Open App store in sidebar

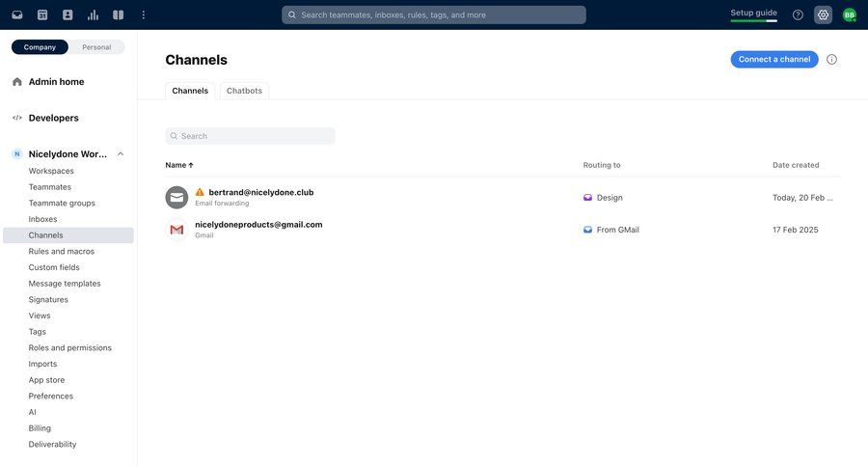click(46, 379)
